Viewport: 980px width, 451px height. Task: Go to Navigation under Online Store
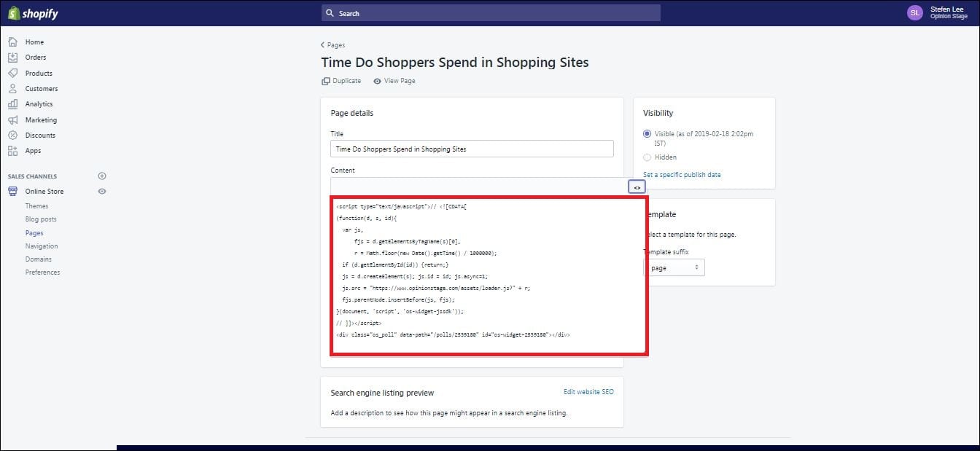42,246
